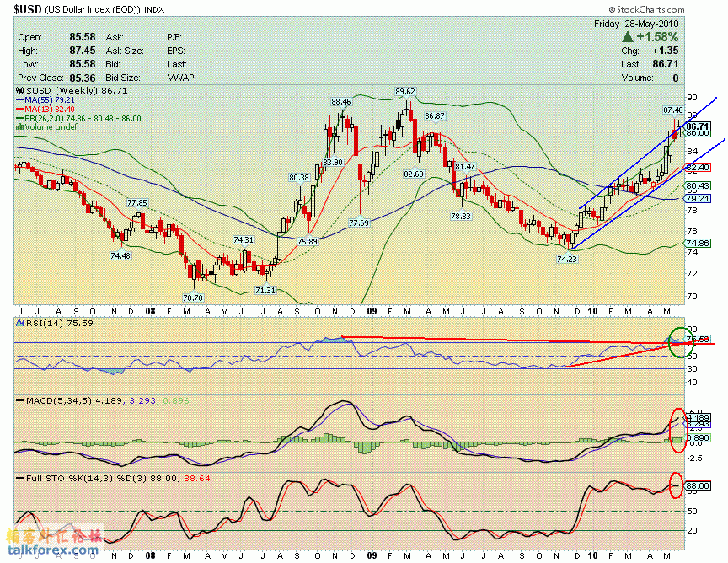This screenshot has width=728, height=563.
Task: Click the candlestick icon beside $USD (Weekly)
Action: coord(20,90)
